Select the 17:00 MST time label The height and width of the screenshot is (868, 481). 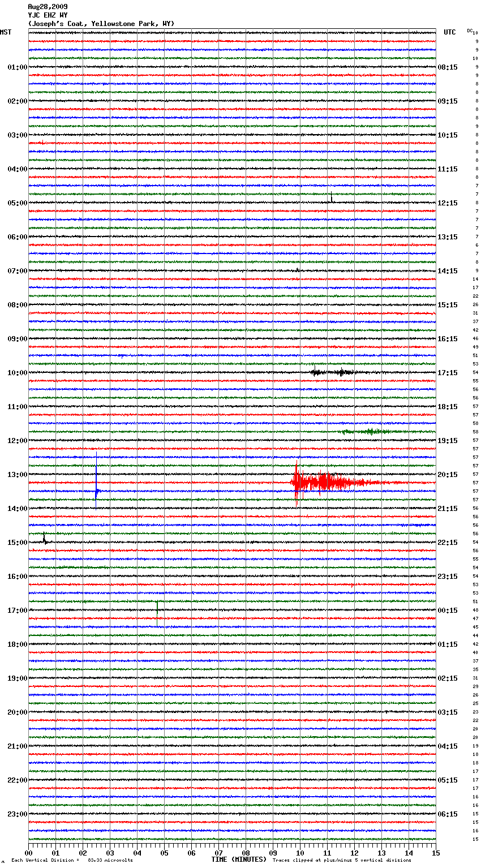[x=18, y=611]
